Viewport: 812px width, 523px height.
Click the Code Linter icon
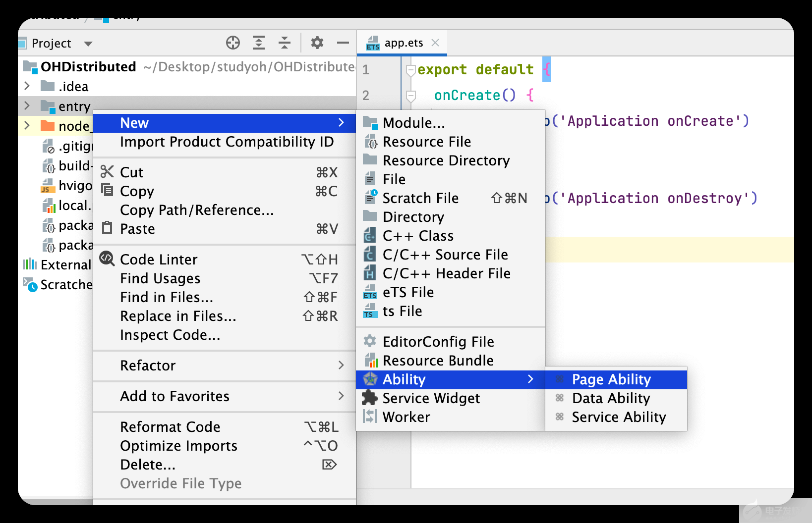tap(107, 259)
